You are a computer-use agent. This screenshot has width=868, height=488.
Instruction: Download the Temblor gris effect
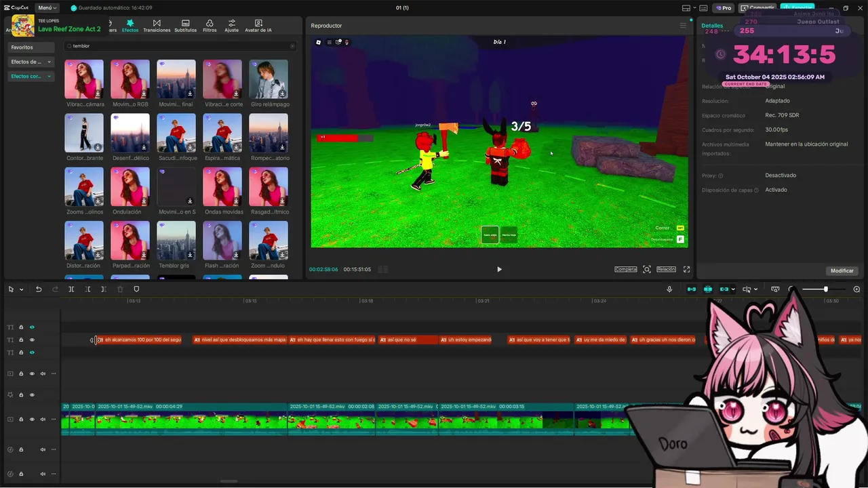(190, 255)
